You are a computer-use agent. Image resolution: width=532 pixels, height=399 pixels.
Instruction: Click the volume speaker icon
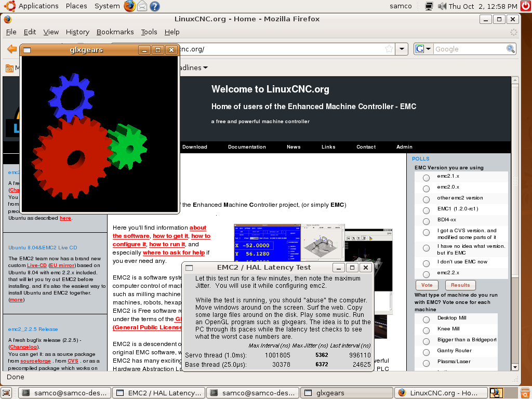pyautogui.click(x=442, y=6)
